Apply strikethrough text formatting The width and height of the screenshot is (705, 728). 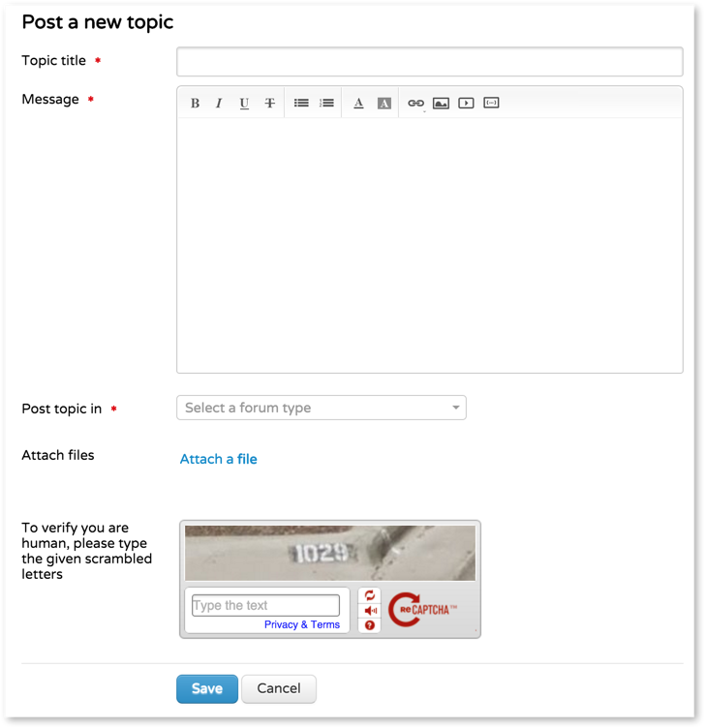coord(270,103)
